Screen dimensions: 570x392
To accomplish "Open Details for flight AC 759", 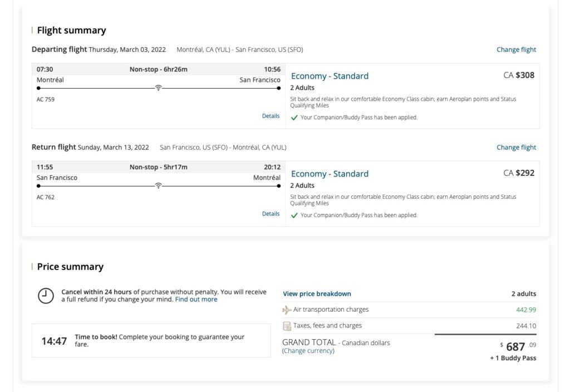I will coord(271,116).
